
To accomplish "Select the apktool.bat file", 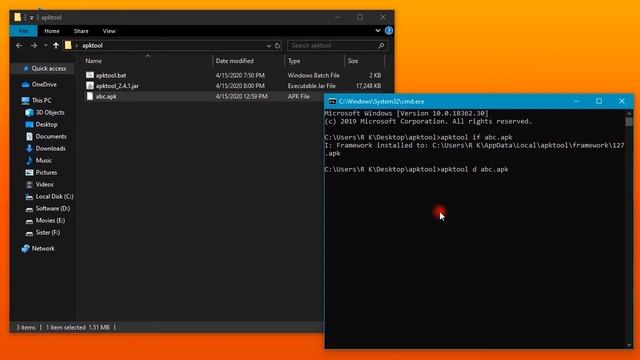I will pyautogui.click(x=111, y=76).
